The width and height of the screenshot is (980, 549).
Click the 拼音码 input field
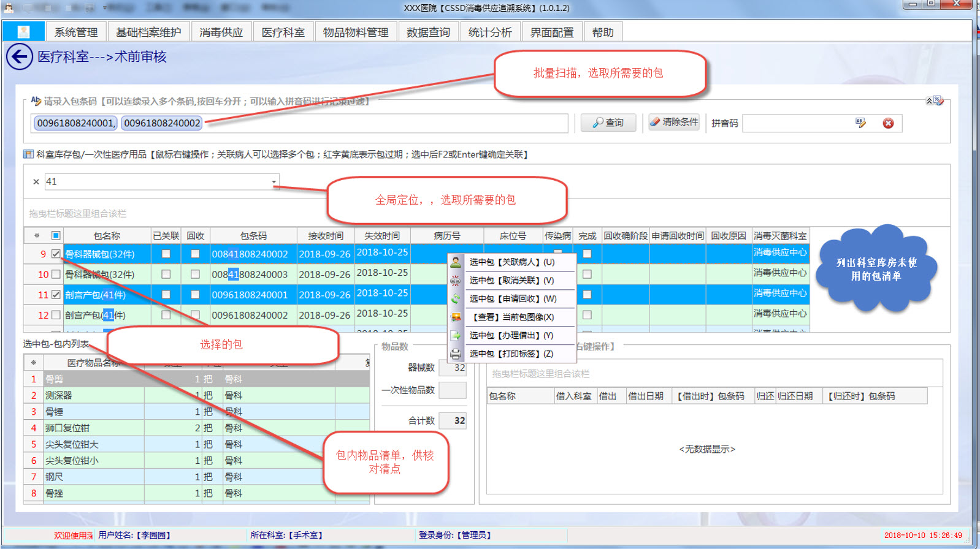tap(797, 123)
